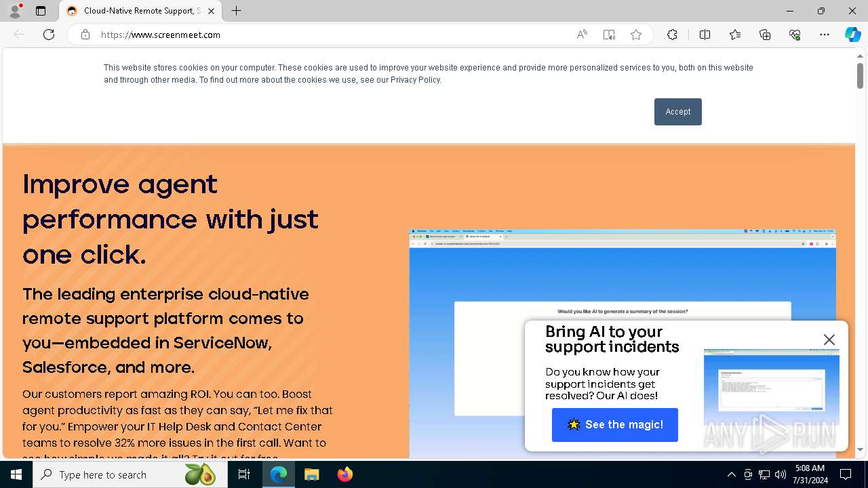Close the Bring AI popup
Image resolution: width=868 pixels, height=488 pixels.
tap(829, 340)
